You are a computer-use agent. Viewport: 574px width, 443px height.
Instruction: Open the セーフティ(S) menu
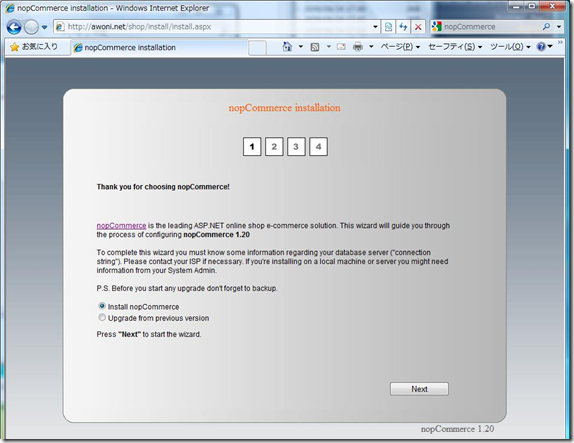[455, 47]
